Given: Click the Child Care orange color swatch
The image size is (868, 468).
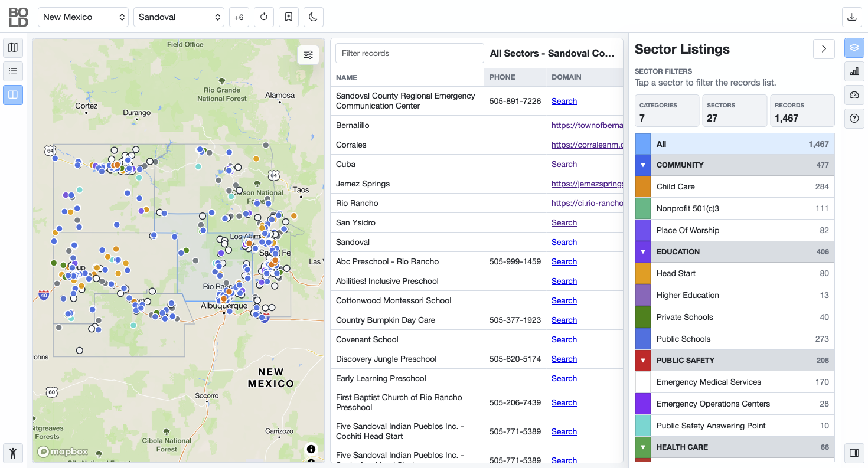Looking at the screenshot, I should [643, 186].
